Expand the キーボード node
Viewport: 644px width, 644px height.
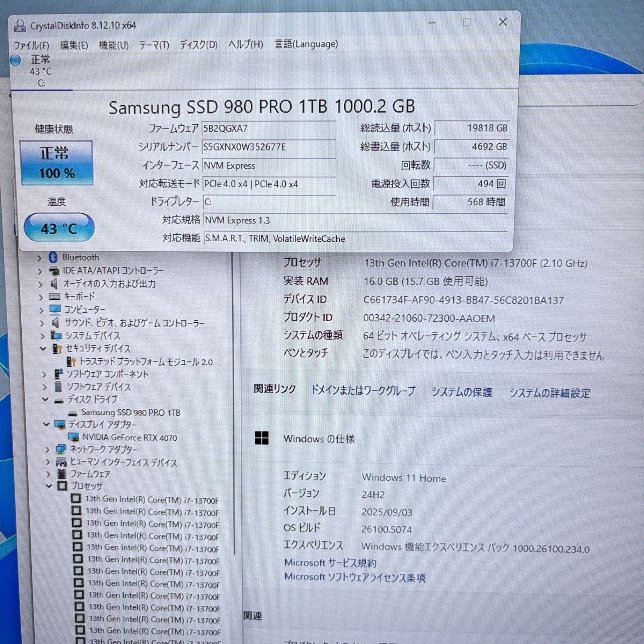point(41,297)
